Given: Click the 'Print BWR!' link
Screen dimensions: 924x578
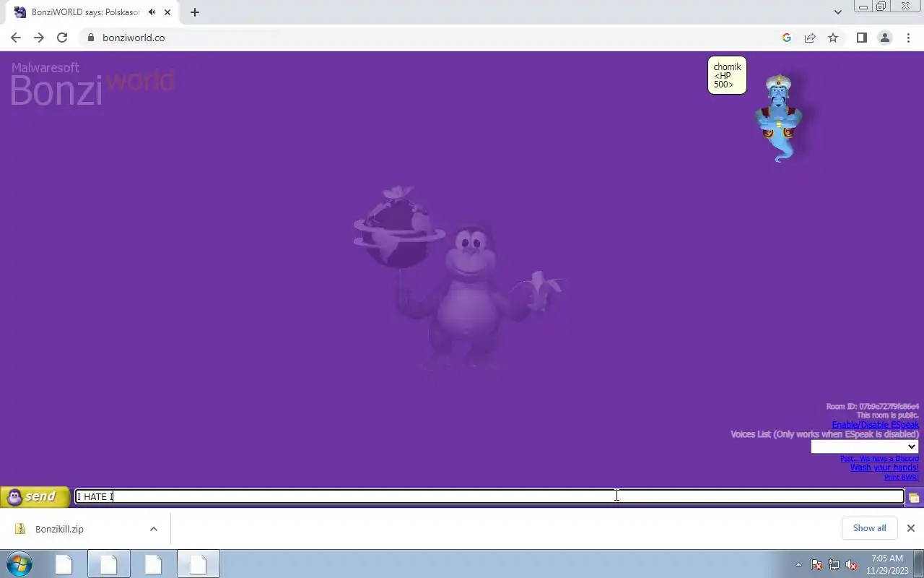Looking at the screenshot, I should click(x=902, y=478).
